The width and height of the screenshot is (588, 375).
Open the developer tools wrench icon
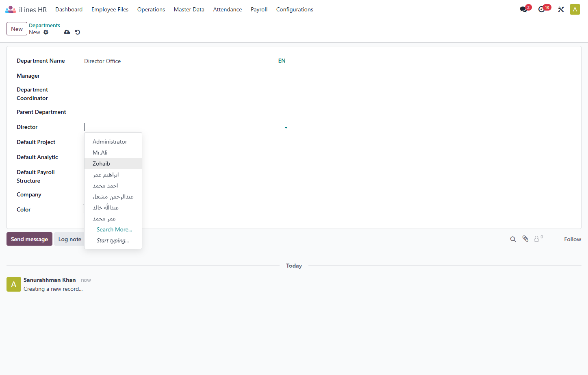tap(561, 9)
